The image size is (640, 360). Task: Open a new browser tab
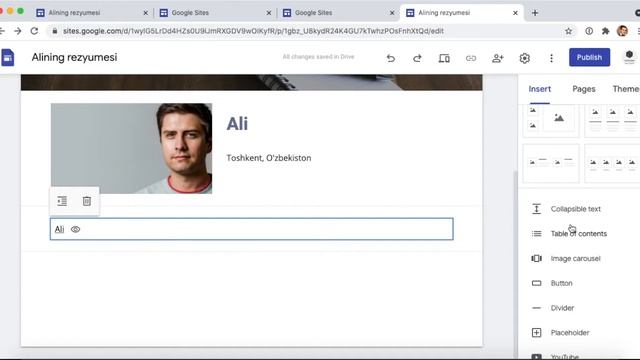point(535,13)
